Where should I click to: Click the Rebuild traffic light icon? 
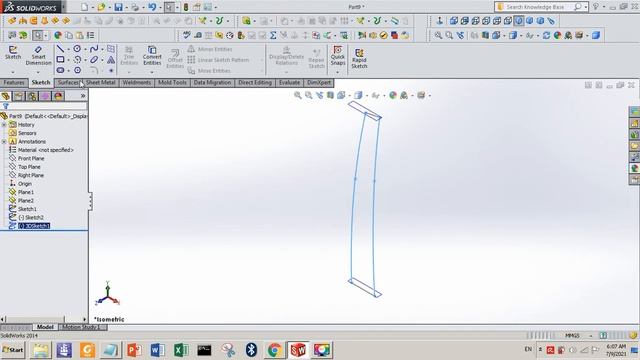(x=186, y=7)
